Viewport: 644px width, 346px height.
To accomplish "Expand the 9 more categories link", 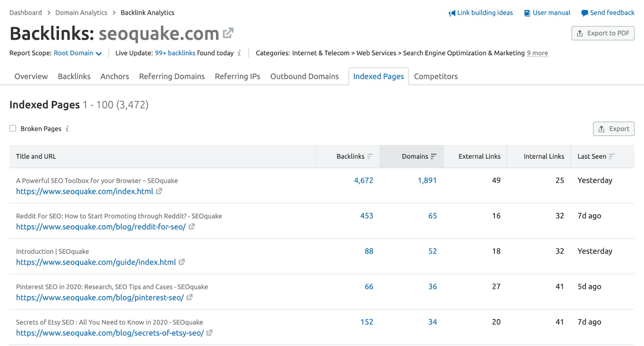I will (x=537, y=53).
